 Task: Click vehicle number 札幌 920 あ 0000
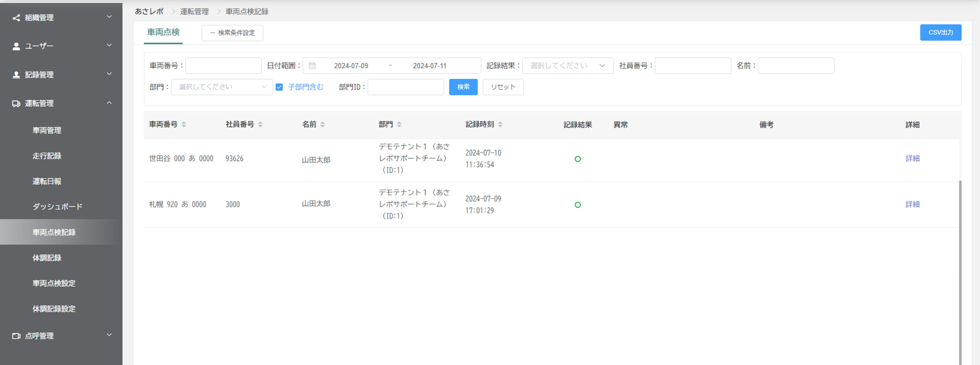click(178, 205)
